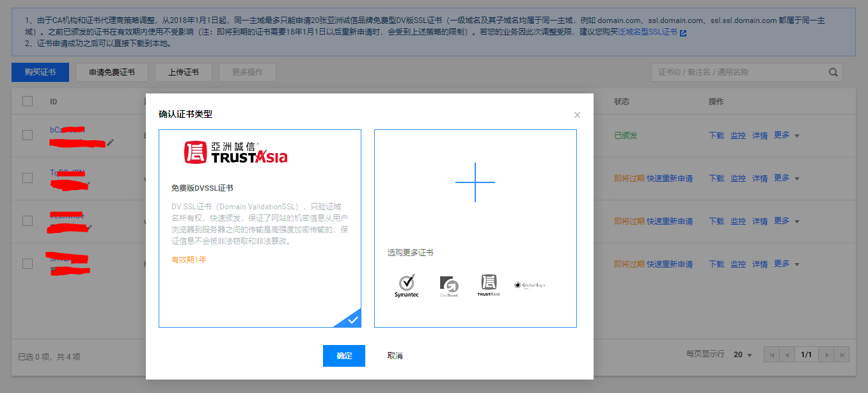Confirm with the 确定 button
868x393 pixels.
(x=344, y=356)
